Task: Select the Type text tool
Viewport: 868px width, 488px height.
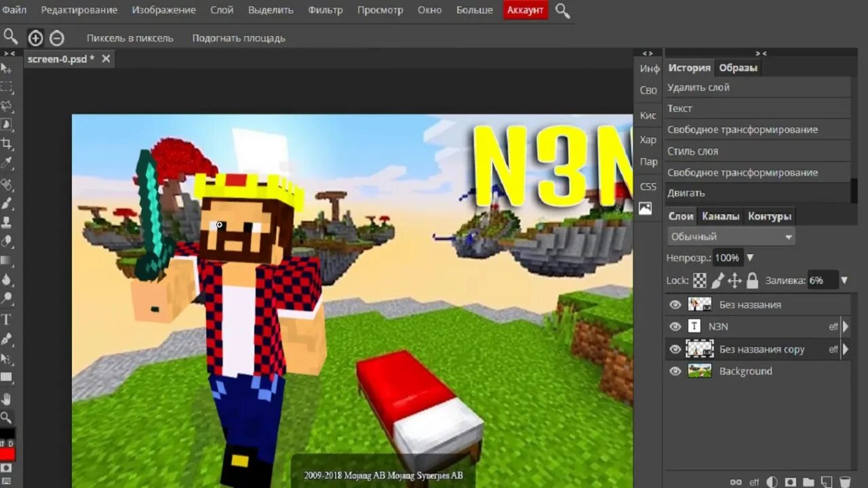Action: click(6, 319)
